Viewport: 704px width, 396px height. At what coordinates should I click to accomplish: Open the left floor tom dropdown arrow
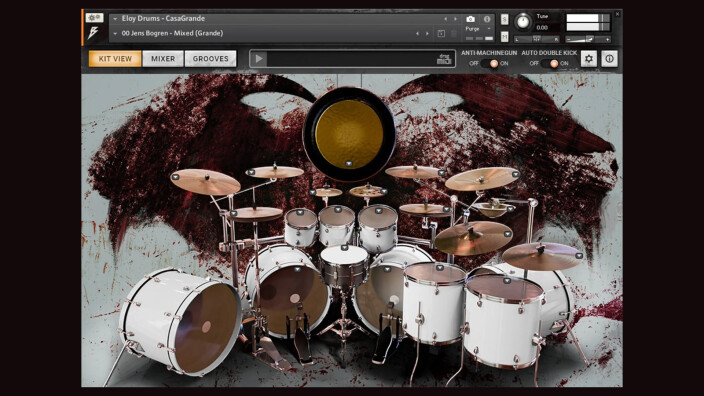(440, 268)
